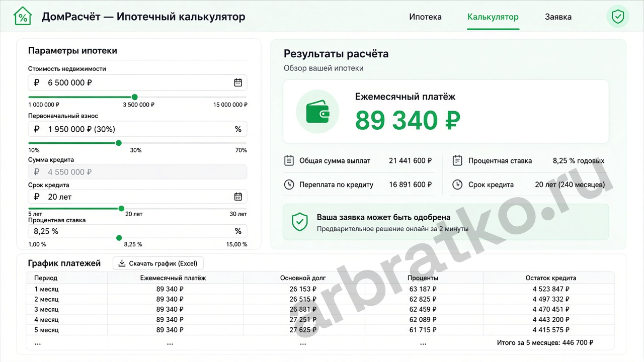Click the shield checkmark in approval banner
Screen dimensions: 644x362
(300, 222)
